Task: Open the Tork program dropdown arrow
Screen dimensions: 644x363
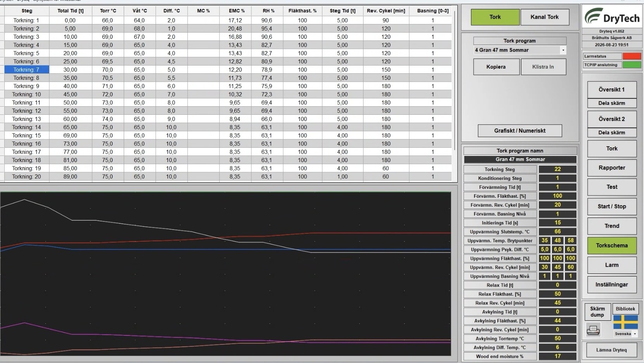Action: tap(563, 50)
